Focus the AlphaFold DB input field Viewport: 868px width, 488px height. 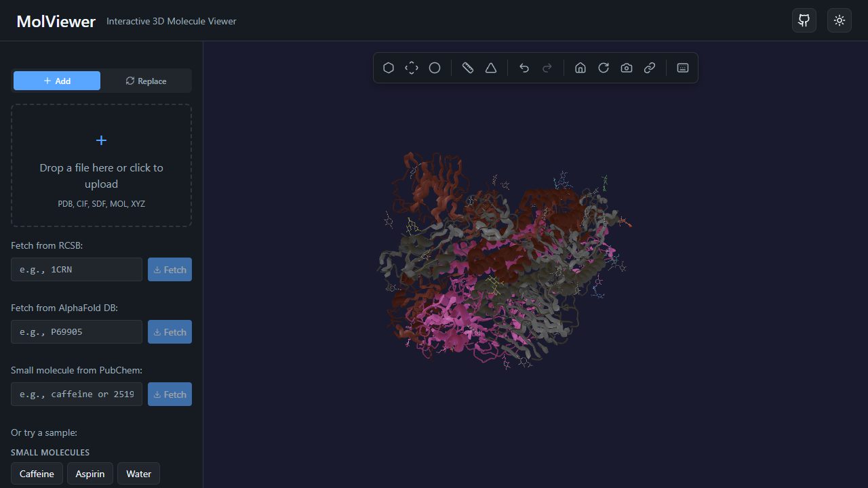click(x=77, y=331)
